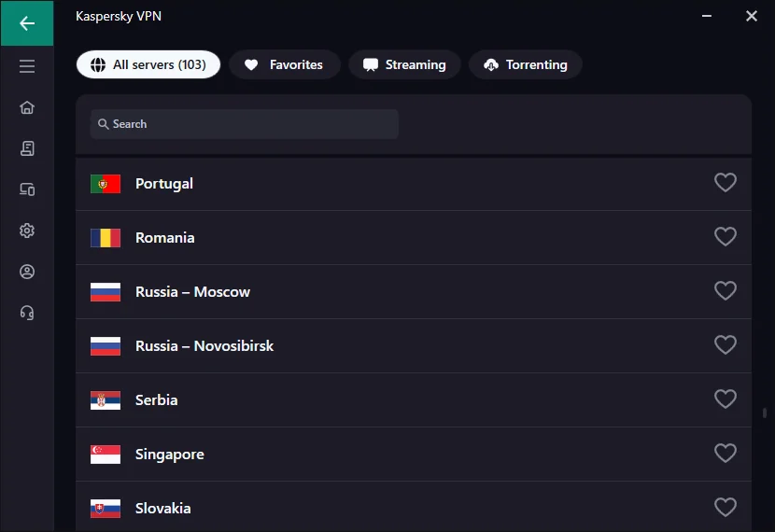Connect to the Serbia server
This screenshot has width=775, height=532.
point(157,399)
